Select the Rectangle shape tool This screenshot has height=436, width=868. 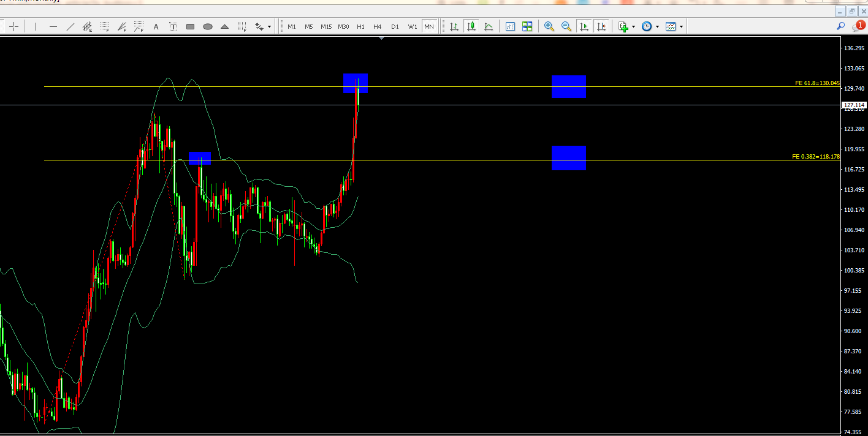pos(191,26)
